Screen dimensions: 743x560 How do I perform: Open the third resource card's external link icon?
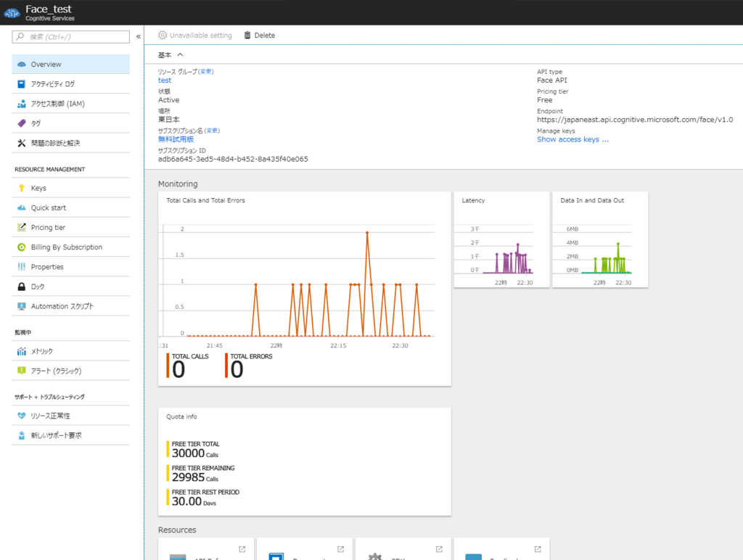(439, 549)
